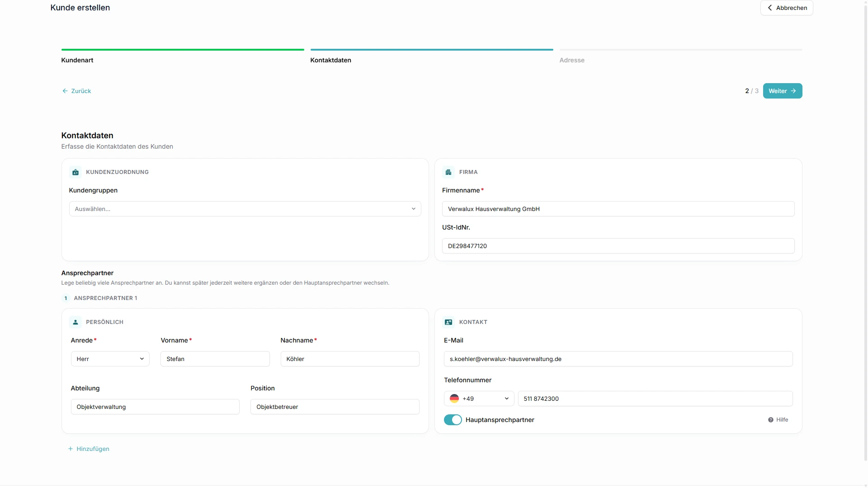Toggle the Hauptansprechpartner switch
This screenshot has width=868, height=488.
(x=453, y=420)
